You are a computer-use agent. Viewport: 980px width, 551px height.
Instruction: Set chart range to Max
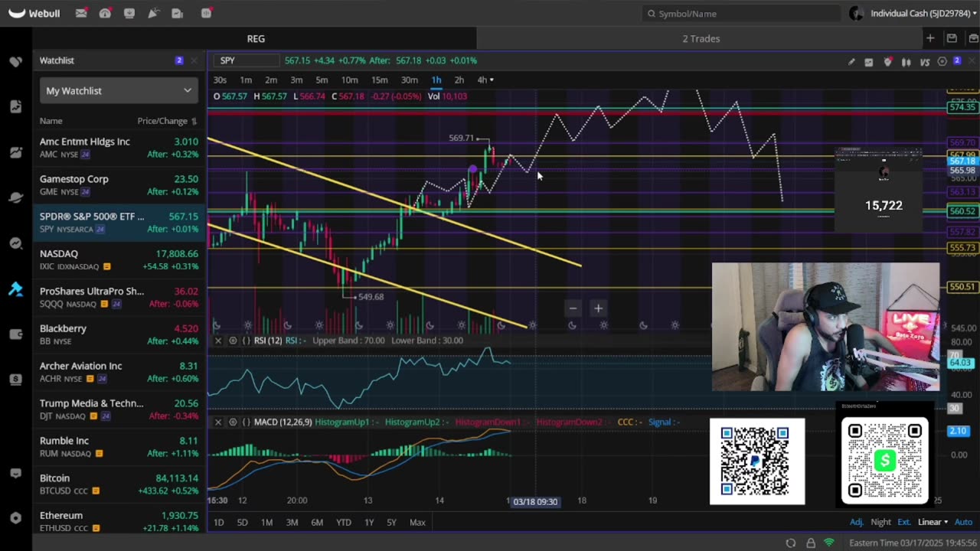pos(417,522)
